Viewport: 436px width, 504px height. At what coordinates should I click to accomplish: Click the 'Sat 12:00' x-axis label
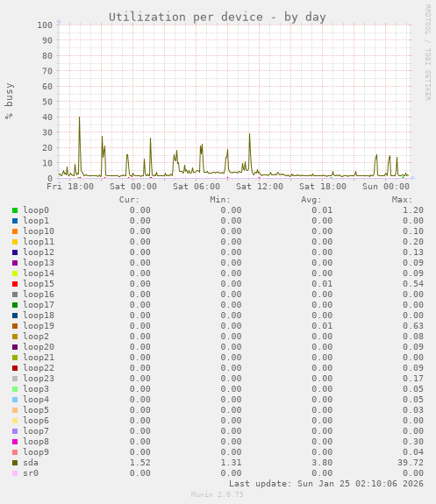(x=260, y=187)
